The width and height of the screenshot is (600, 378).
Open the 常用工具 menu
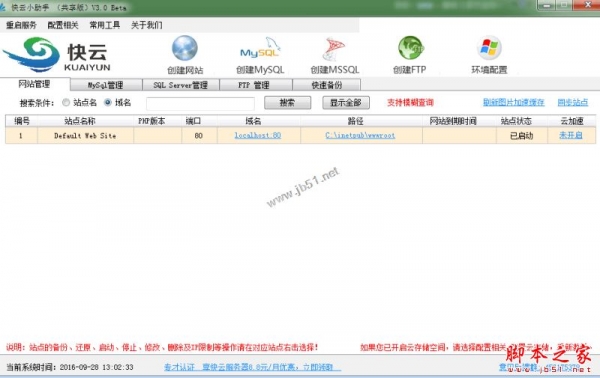[x=105, y=25]
